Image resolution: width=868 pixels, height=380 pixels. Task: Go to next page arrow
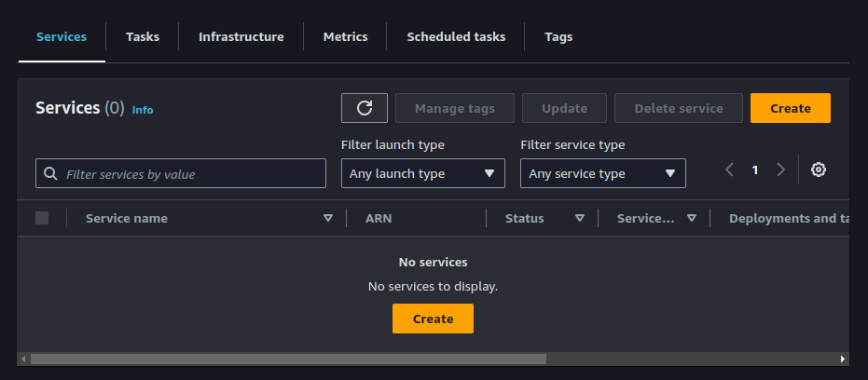(x=781, y=170)
